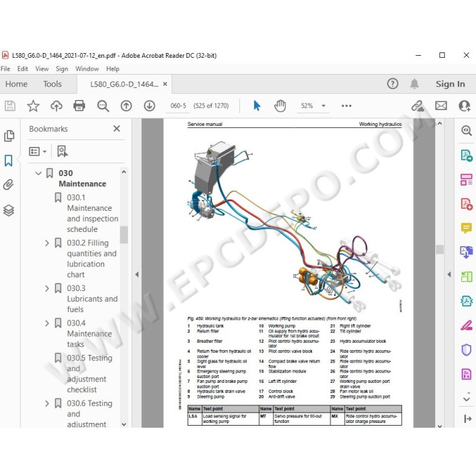
Task: Click the zoom percentage field 52%
Action: point(307,105)
